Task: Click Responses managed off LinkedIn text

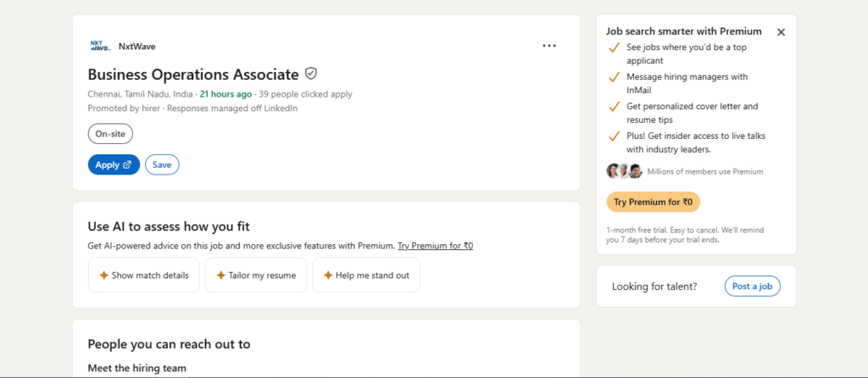Action: pos(232,108)
